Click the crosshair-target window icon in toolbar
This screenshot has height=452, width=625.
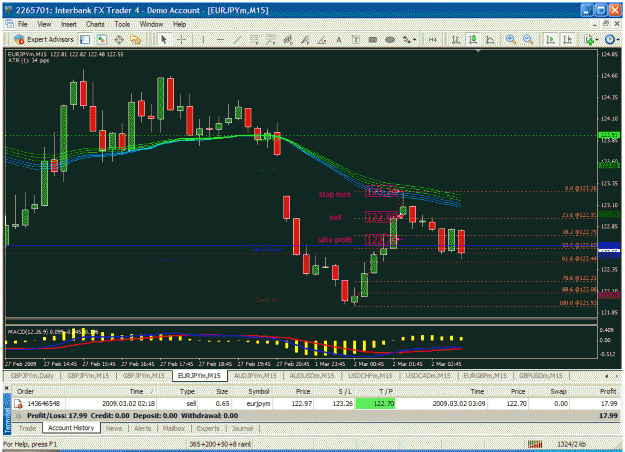119,39
